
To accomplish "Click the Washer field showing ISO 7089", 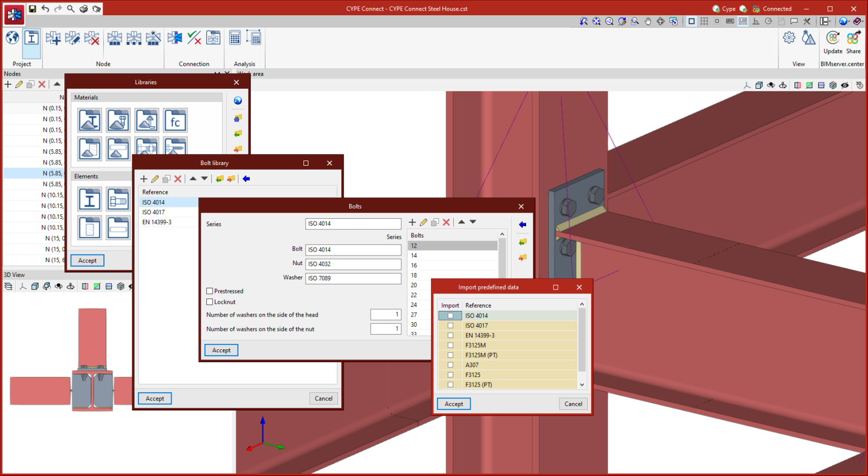I will [353, 278].
